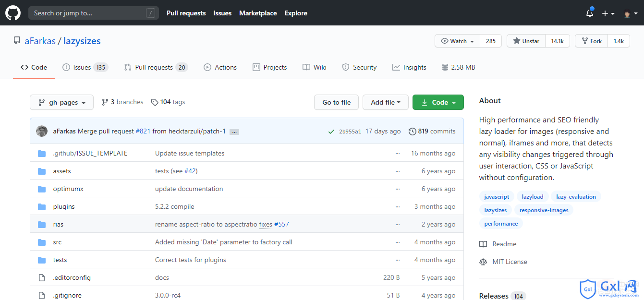Image resolution: width=644 pixels, height=300 pixels.
Task: Open the .editorconfig file
Action: [x=72, y=277]
